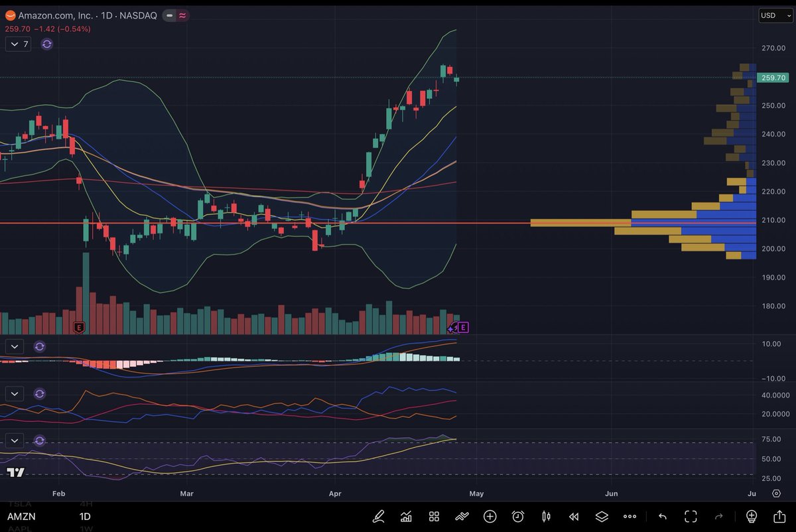This screenshot has height=532, width=796.
Task: Click the Feb date label
Action: click(58, 494)
